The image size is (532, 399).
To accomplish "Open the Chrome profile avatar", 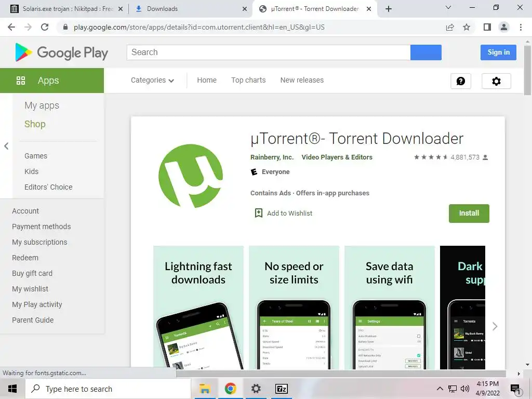I will pos(504,27).
